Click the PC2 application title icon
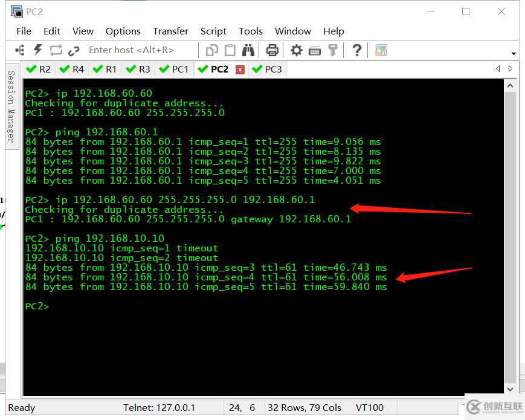525x420 pixels. 17,11
